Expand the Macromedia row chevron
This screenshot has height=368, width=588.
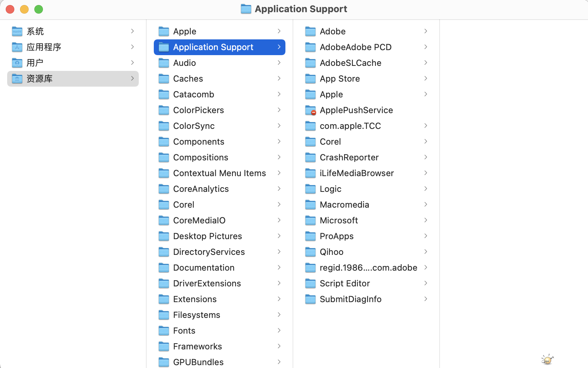pos(426,204)
